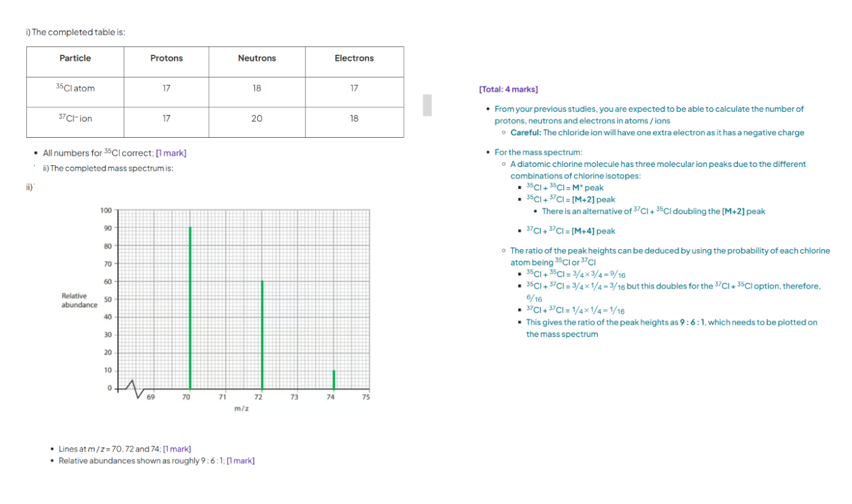Viewport: 852px width, 504px height.
Task: Click the gray divider handle between columns
Action: coord(427,105)
